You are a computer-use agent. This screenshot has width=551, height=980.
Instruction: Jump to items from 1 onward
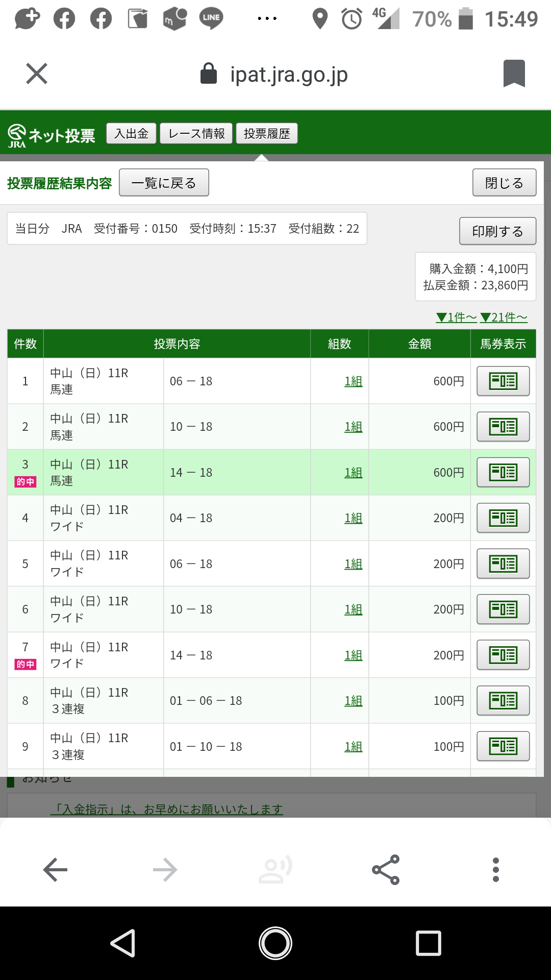point(456,317)
